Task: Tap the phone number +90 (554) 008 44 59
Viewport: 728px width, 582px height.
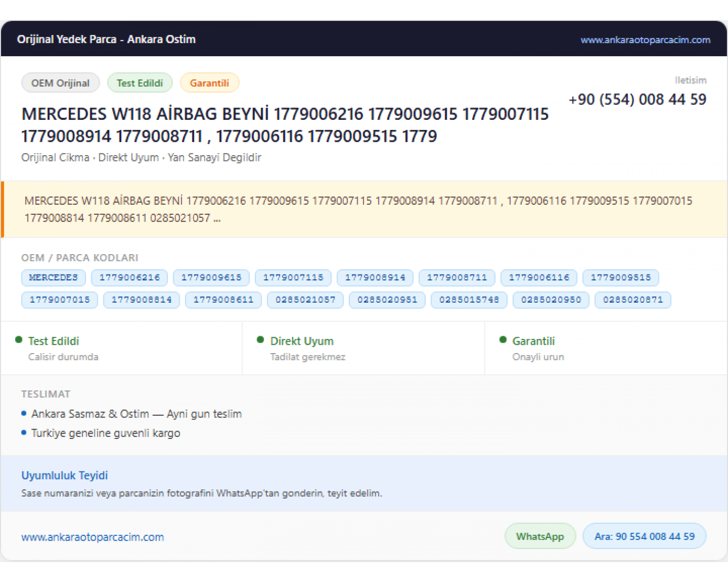Action: coord(637,99)
